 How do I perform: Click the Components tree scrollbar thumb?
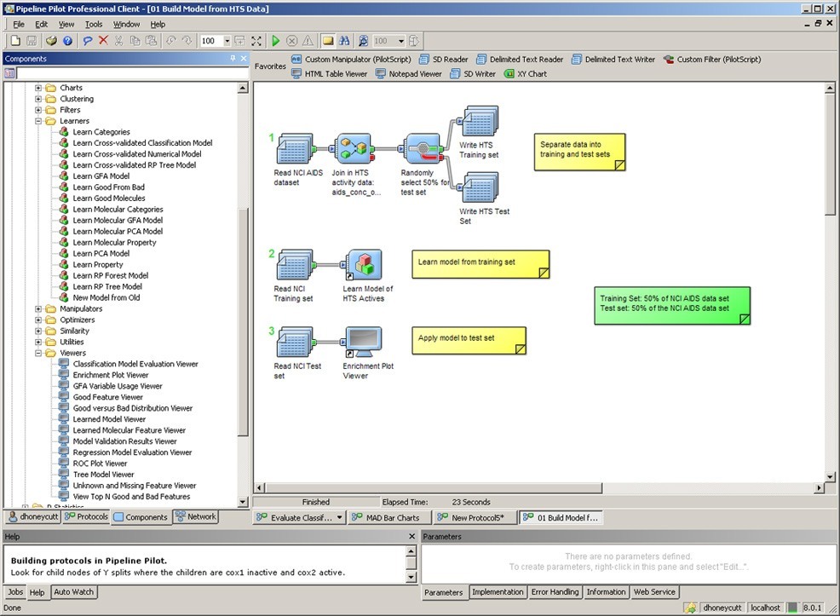click(x=243, y=322)
